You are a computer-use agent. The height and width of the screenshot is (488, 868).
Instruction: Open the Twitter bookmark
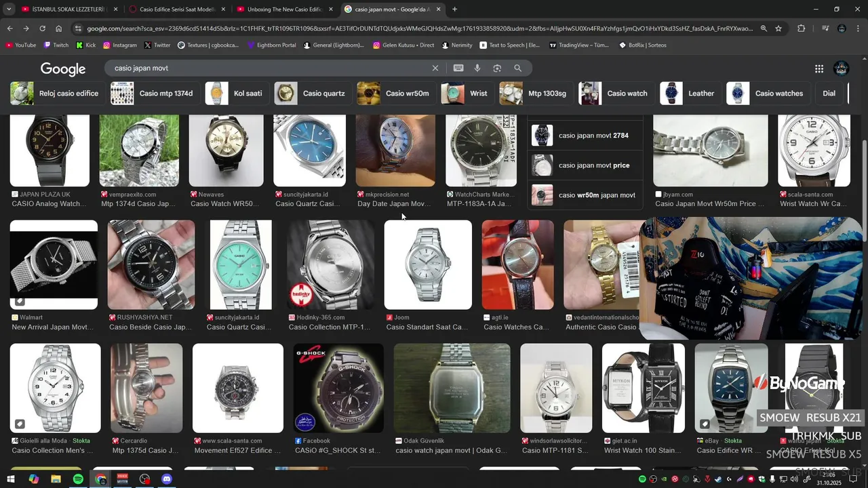tap(157, 45)
